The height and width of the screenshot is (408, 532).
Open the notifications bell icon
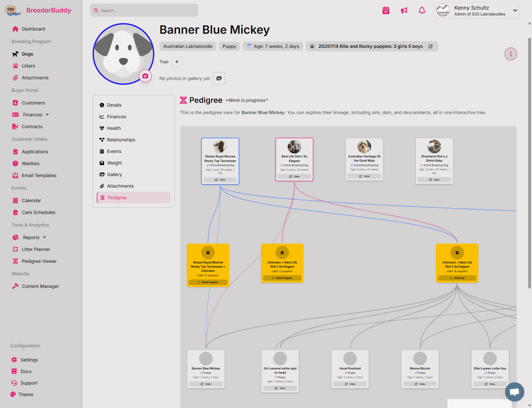422,10
